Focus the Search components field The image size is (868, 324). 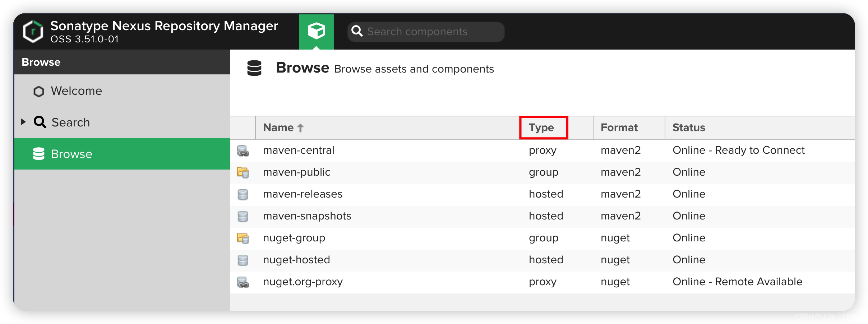point(426,32)
